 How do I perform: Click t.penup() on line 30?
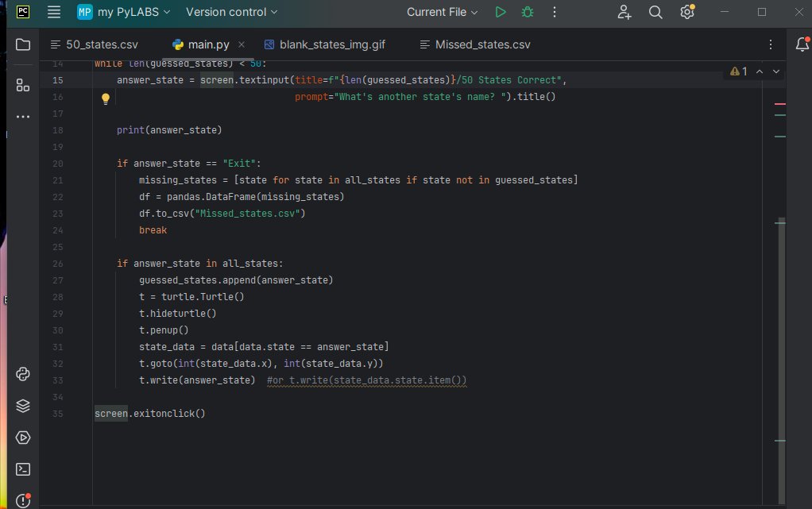[164, 330]
